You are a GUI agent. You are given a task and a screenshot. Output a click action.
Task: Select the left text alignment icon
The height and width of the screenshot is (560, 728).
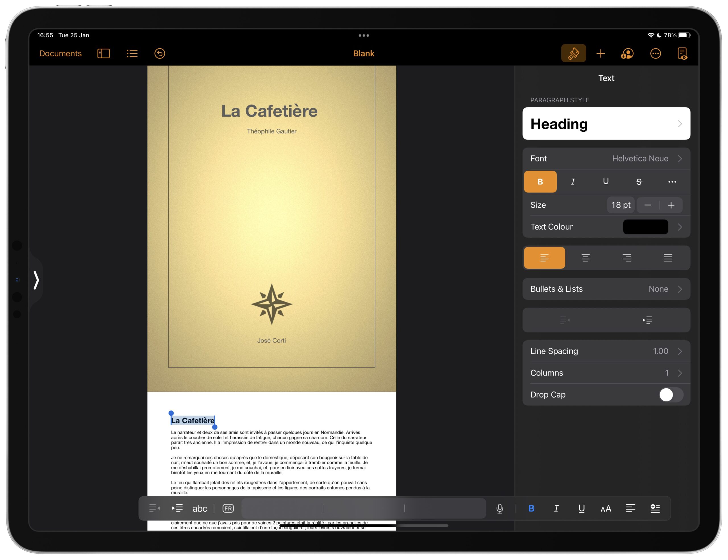(x=544, y=257)
